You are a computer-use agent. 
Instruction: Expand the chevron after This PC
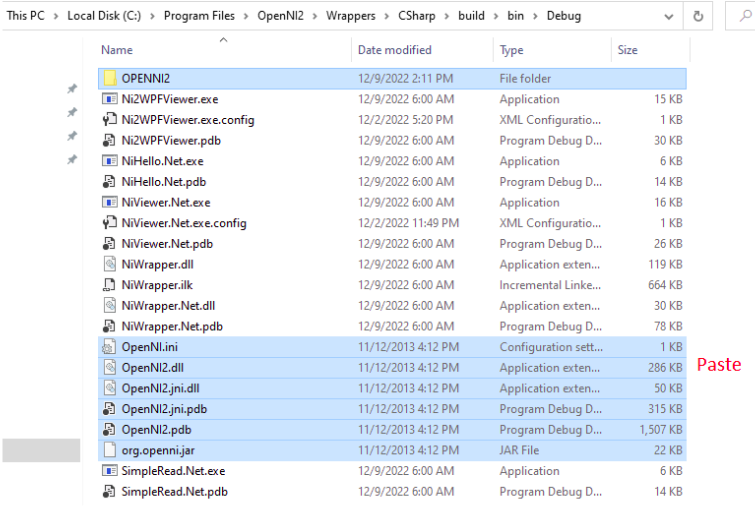point(56,16)
